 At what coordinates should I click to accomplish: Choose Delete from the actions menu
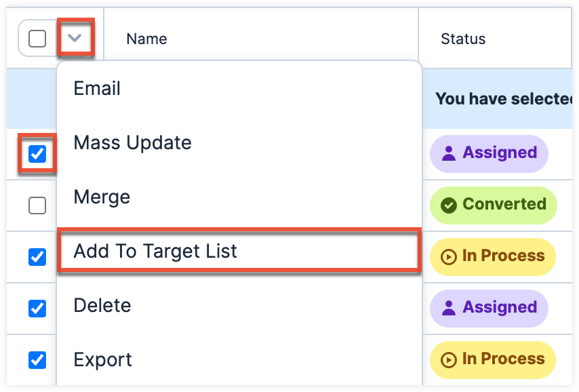click(x=102, y=306)
